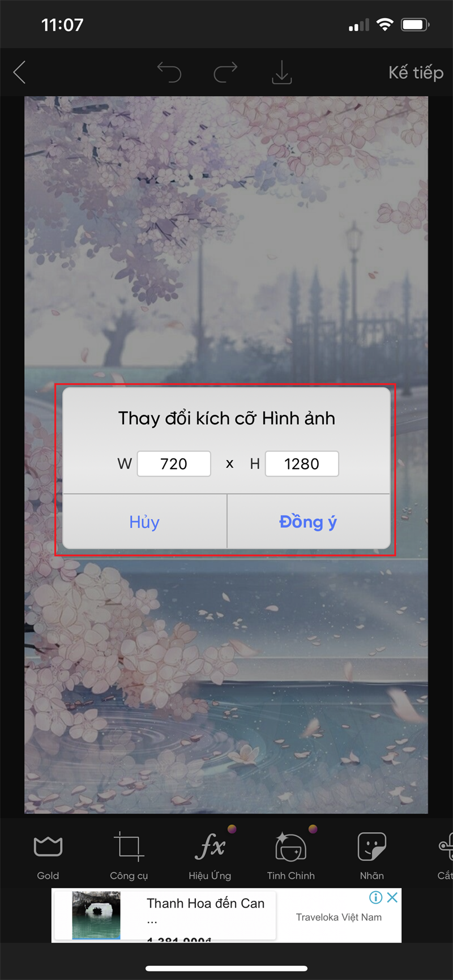453x980 pixels.
Task: Tap the back arrow icon
Action: click(19, 72)
